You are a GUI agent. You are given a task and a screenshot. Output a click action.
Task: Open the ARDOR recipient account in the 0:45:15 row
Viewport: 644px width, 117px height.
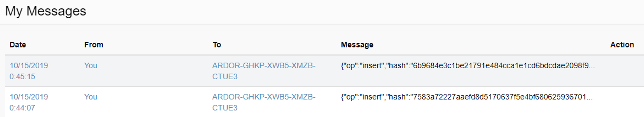(263, 66)
